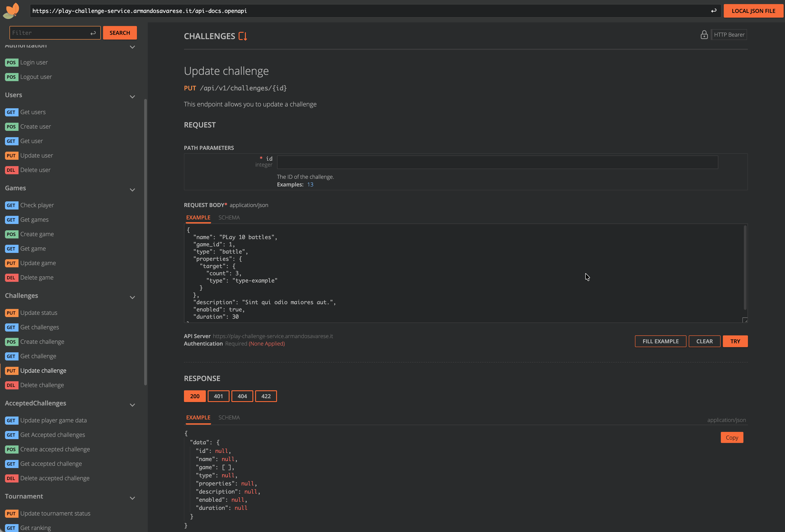This screenshot has width=785, height=532.
Task: Click FILL EXAMPLE button
Action: point(660,341)
